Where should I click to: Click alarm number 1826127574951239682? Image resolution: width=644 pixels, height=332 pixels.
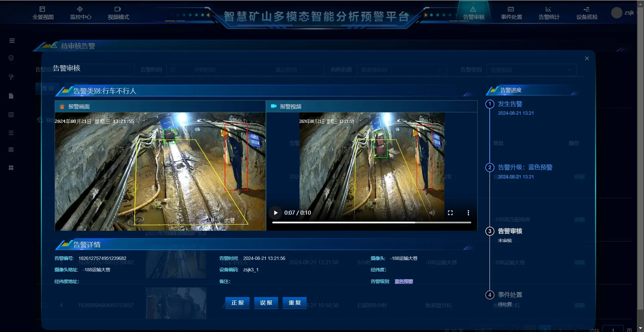point(102,258)
